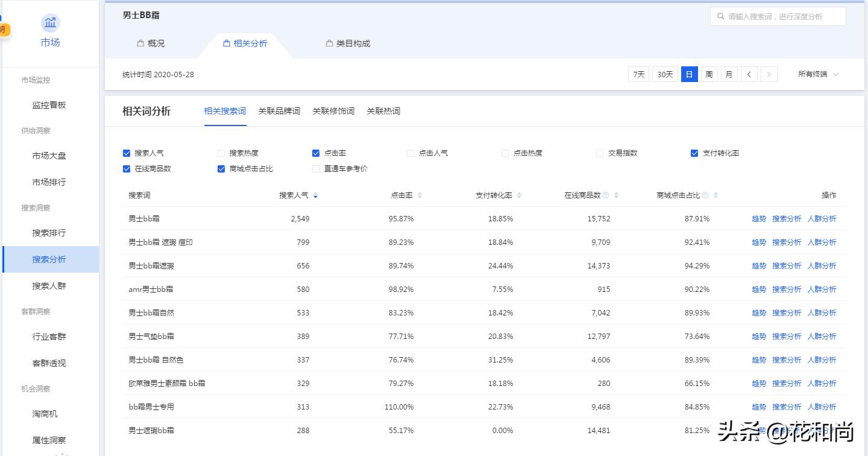Open the 市场 icon at sidebar top
Viewport: 868px width, 456px height.
click(x=50, y=22)
